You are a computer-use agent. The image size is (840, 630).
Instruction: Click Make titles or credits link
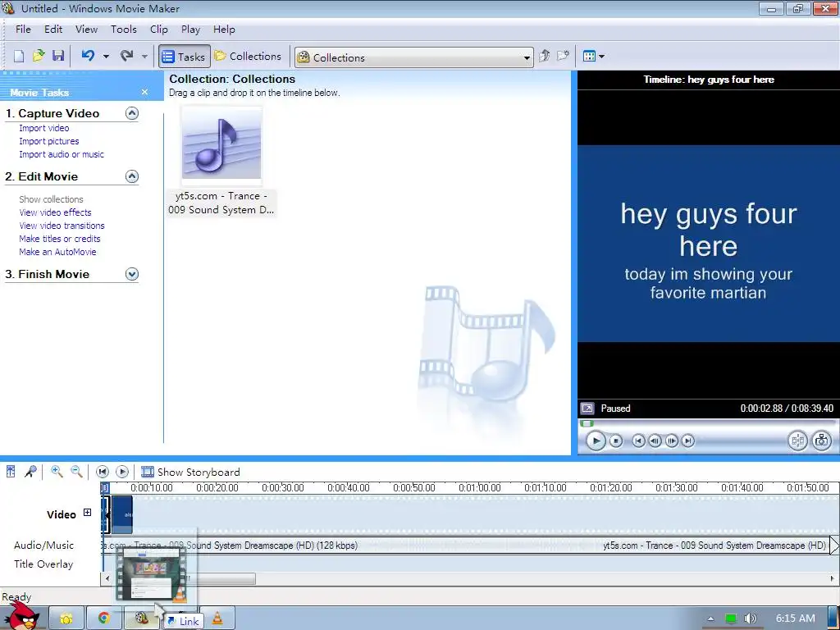tap(59, 239)
